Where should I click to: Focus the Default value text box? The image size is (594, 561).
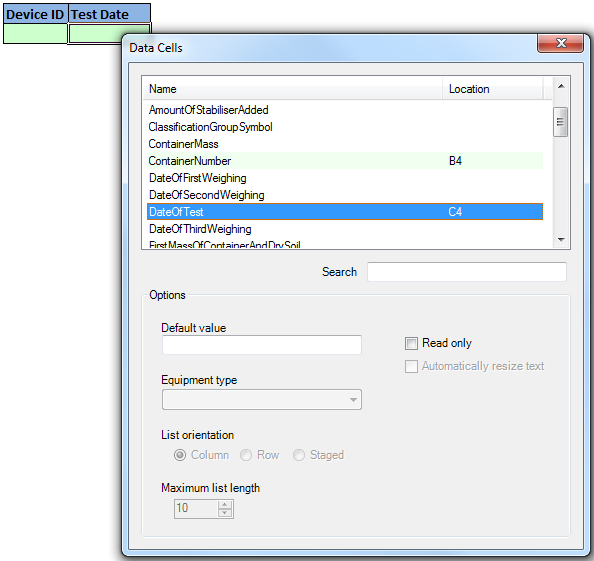click(x=262, y=345)
